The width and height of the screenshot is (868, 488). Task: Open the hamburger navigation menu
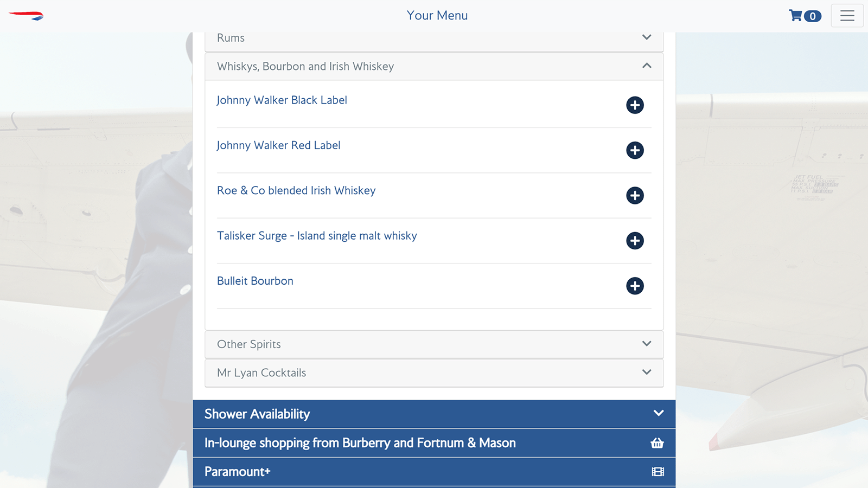[x=847, y=16]
